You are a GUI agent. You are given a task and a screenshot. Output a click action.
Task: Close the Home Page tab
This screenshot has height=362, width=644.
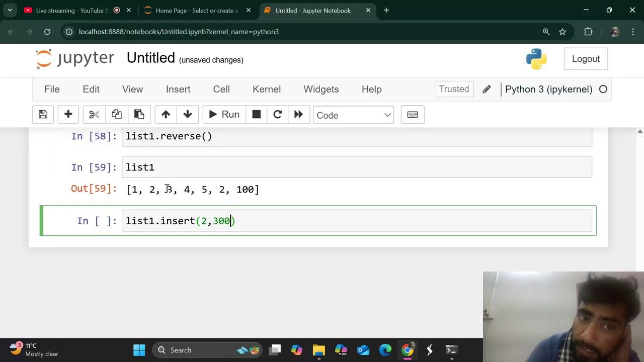coord(249,10)
